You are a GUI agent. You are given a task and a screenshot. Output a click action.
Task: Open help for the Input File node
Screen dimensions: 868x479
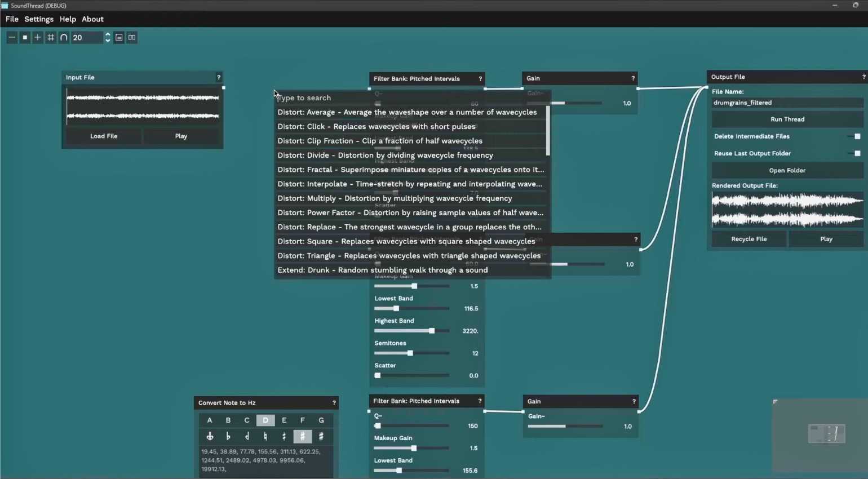pos(219,78)
